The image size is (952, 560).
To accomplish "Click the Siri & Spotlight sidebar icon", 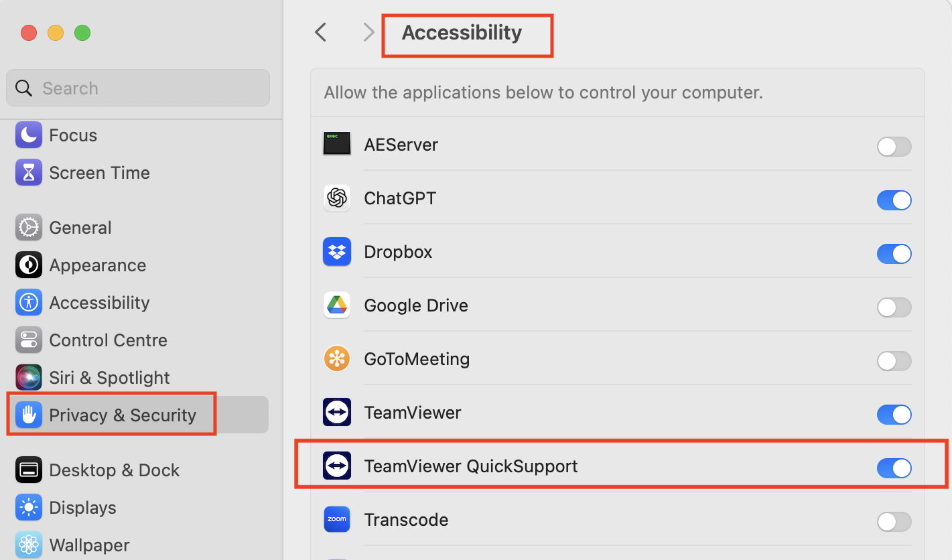I will click(x=29, y=378).
